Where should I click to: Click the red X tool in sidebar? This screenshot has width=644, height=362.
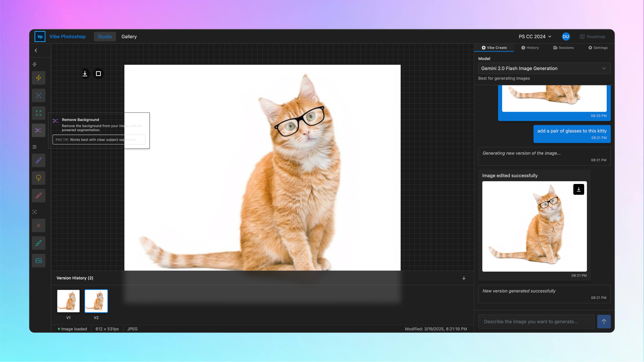38,226
